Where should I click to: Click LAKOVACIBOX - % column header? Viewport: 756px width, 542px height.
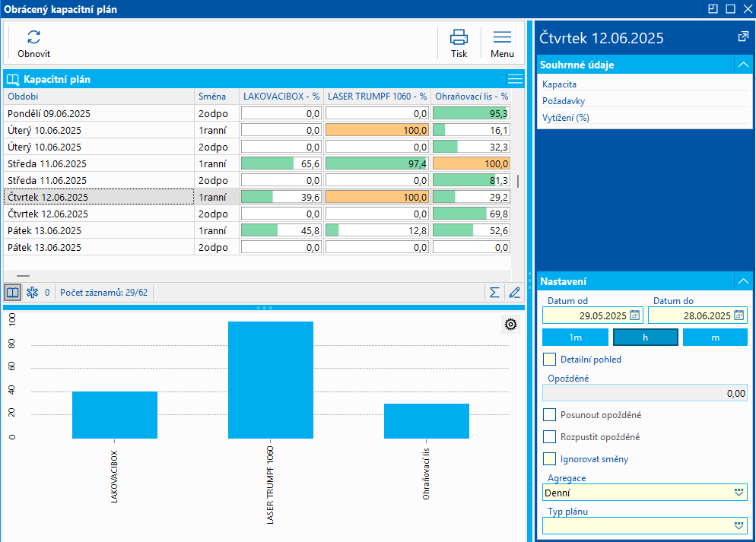(x=281, y=97)
